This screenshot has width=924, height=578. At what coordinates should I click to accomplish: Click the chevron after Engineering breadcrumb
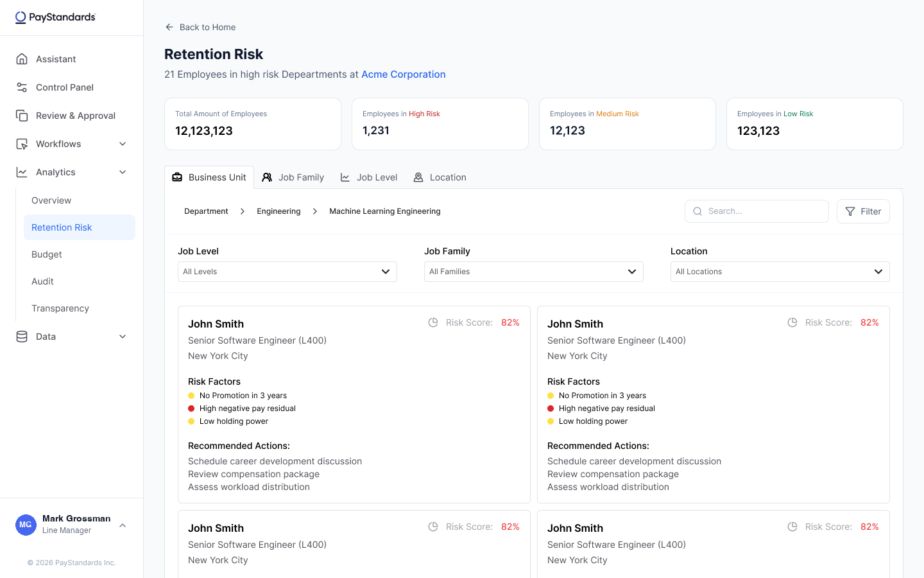click(x=315, y=211)
